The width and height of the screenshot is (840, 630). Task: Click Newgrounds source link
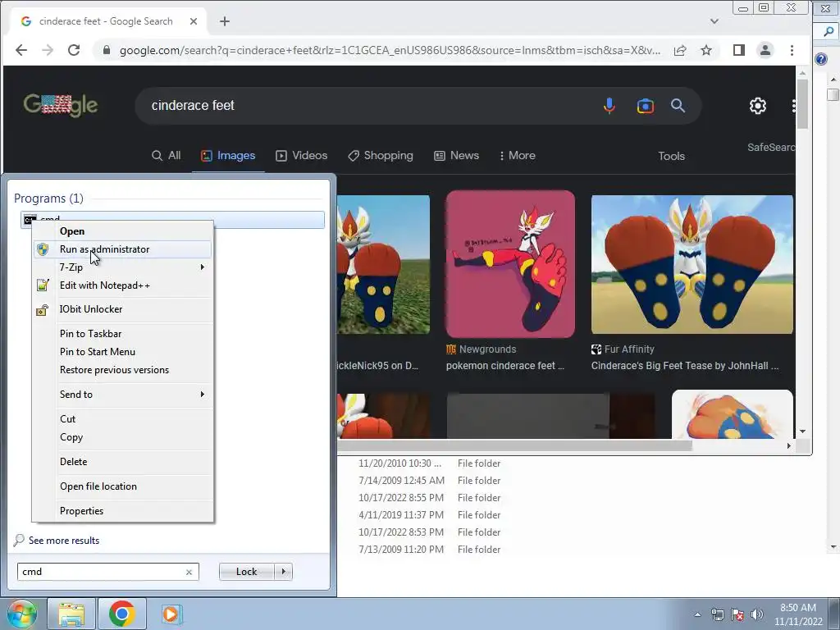[481, 349]
